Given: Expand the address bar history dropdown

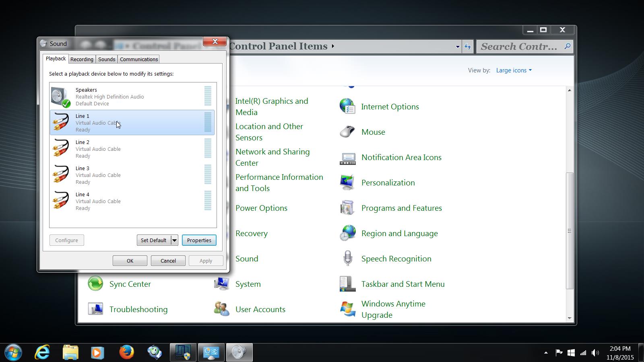Looking at the screenshot, I should (x=458, y=47).
